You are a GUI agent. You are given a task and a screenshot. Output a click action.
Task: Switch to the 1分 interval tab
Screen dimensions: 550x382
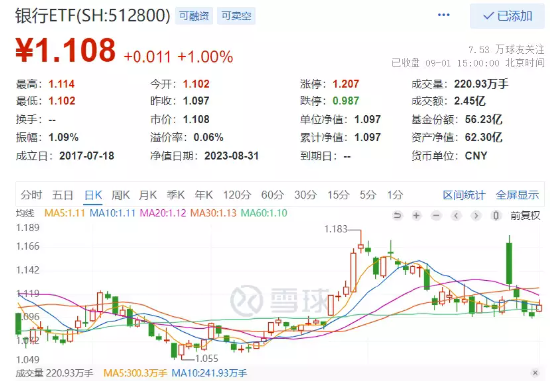(395, 195)
